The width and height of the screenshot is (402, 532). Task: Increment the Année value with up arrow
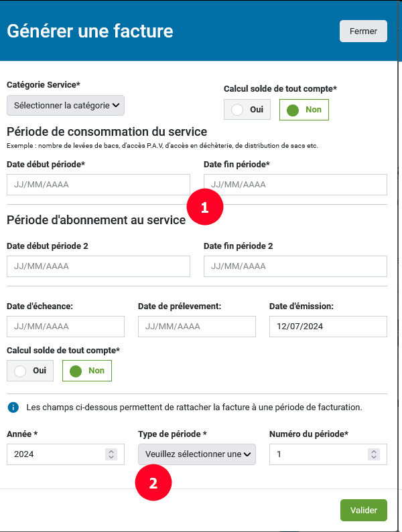(111, 451)
